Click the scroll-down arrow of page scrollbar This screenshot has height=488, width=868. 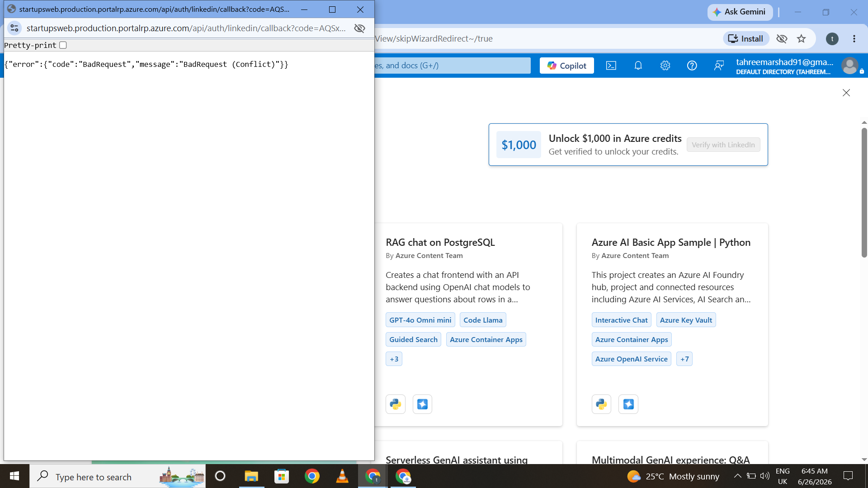click(x=864, y=460)
